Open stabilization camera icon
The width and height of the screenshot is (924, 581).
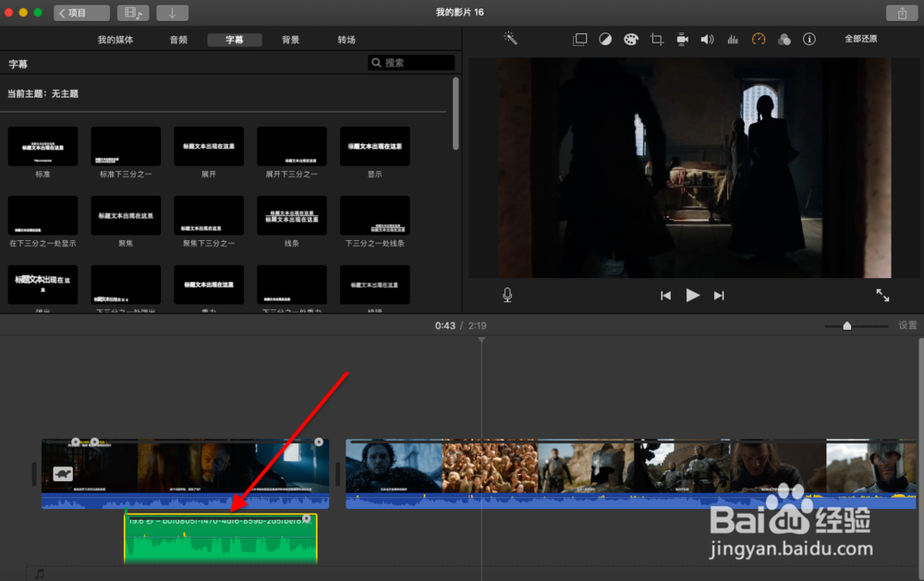point(683,40)
